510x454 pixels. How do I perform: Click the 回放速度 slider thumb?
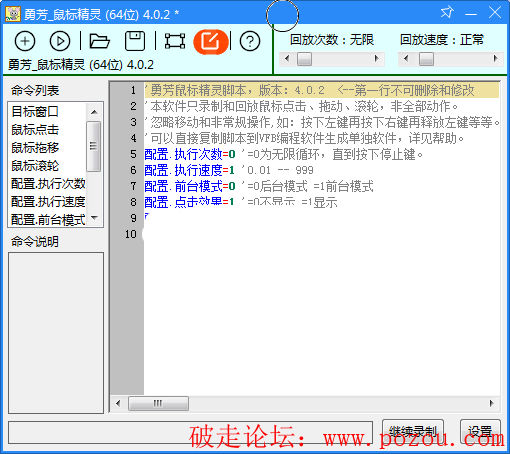tap(426, 59)
